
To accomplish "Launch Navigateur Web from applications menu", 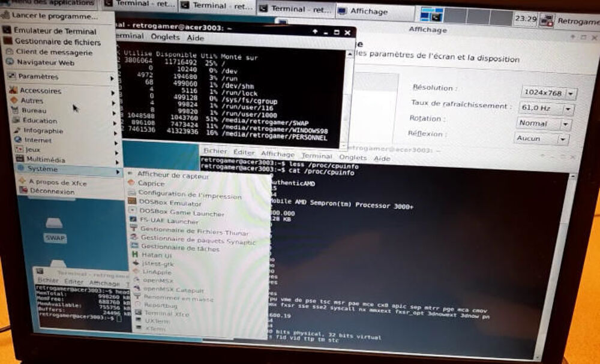I will (41, 62).
